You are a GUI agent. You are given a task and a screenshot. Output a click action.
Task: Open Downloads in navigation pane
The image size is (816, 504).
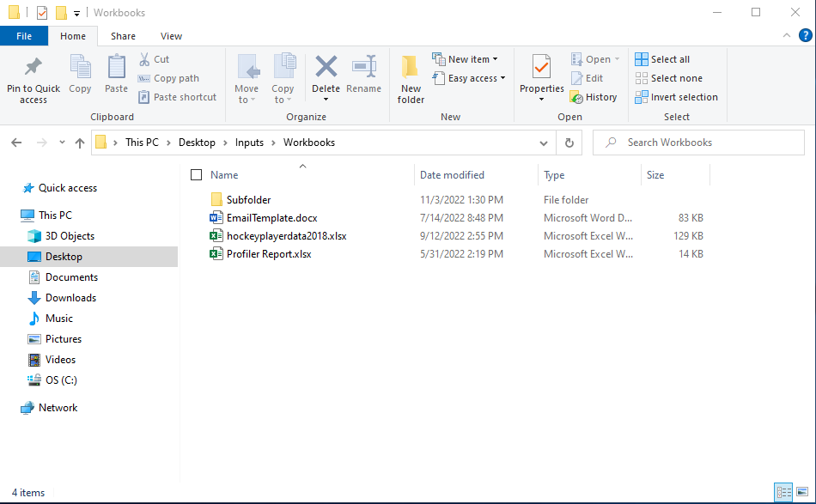pos(70,298)
